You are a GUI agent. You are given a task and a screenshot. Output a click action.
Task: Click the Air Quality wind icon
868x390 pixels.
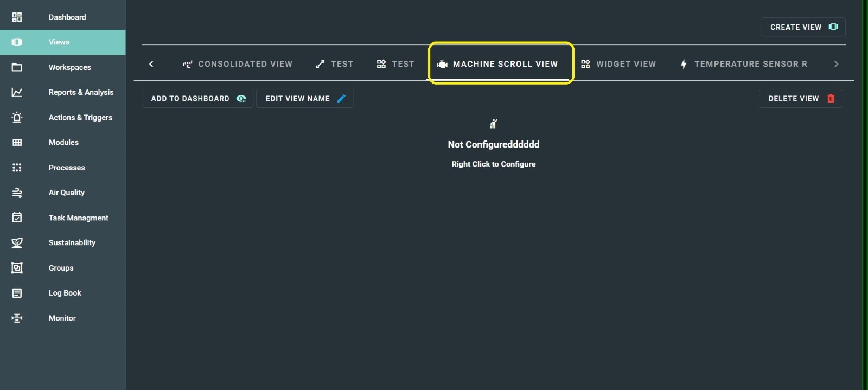pyautogui.click(x=17, y=193)
